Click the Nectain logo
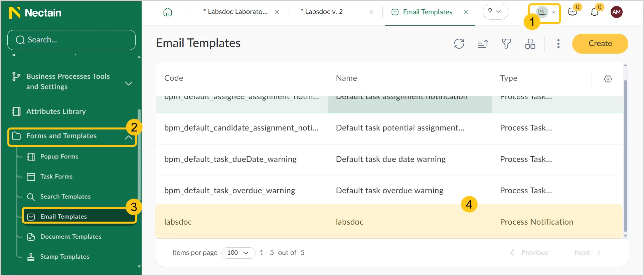 point(35,13)
